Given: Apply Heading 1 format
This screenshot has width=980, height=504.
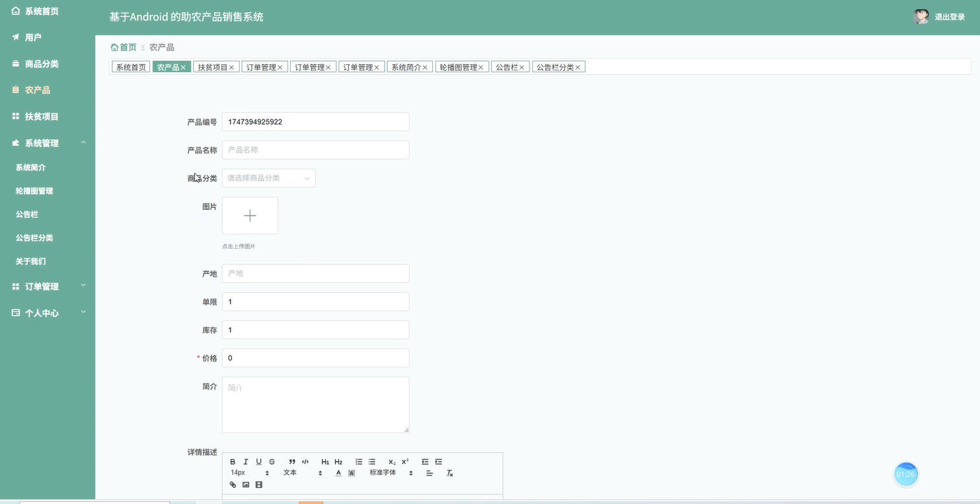Looking at the screenshot, I should point(325,462).
